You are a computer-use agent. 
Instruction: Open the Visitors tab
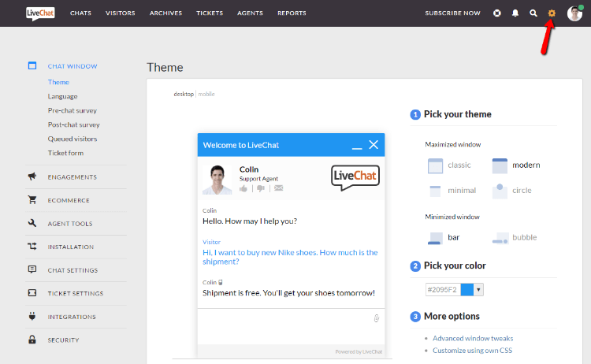tap(121, 13)
